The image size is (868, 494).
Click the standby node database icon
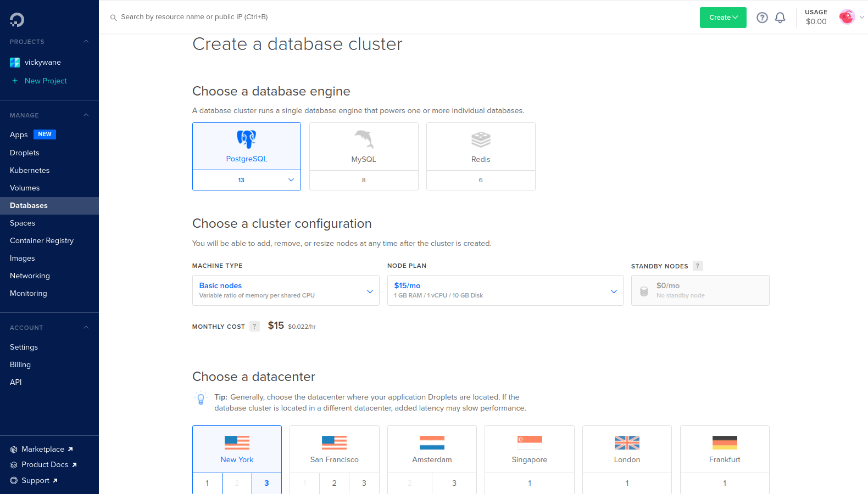click(644, 291)
